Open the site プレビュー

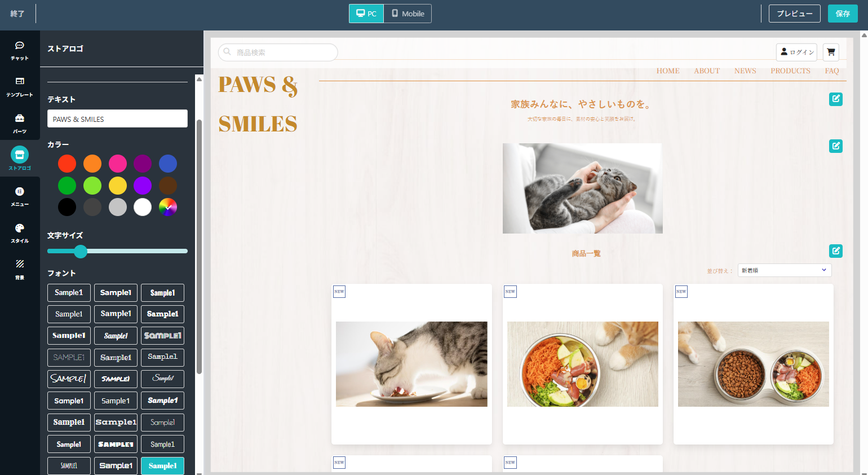click(x=794, y=13)
